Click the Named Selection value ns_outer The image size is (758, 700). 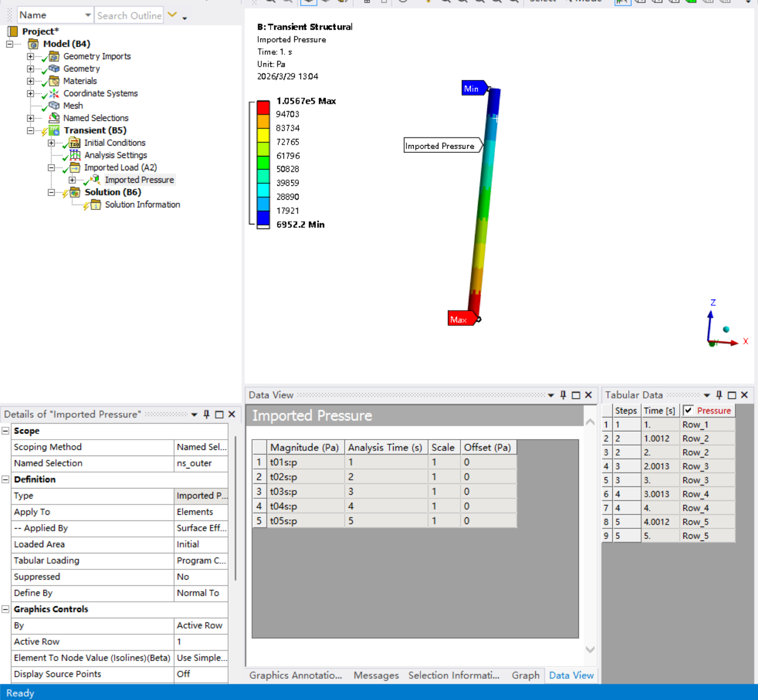click(201, 463)
